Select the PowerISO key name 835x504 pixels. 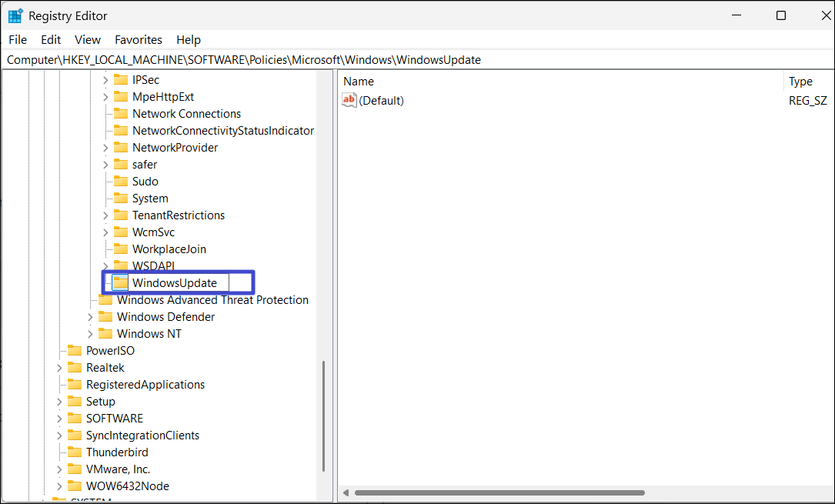(110, 351)
